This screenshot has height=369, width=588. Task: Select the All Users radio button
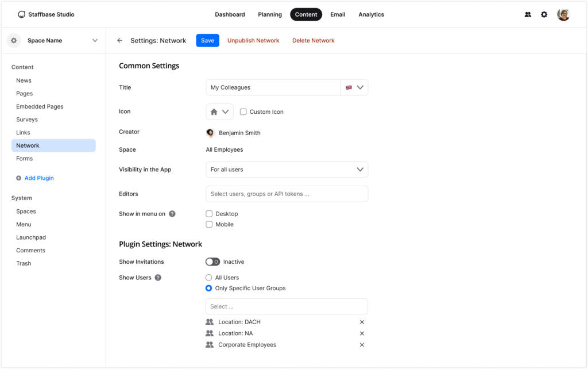208,278
